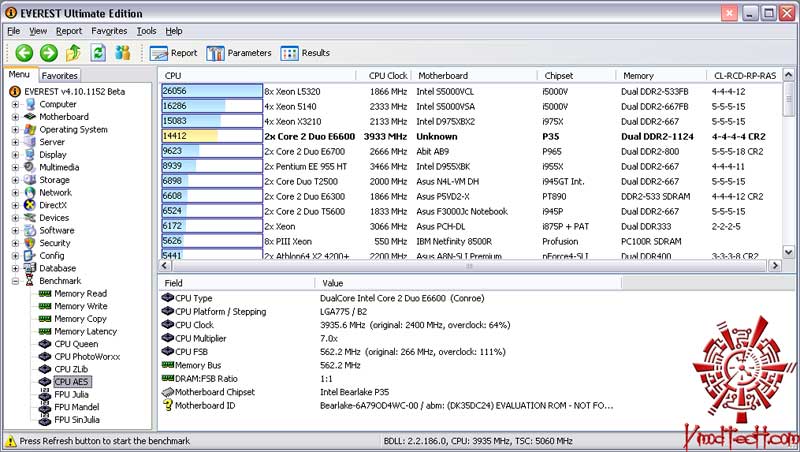Image resolution: width=800 pixels, height=452 pixels.
Task: Expand the Network node
Action: [15, 193]
